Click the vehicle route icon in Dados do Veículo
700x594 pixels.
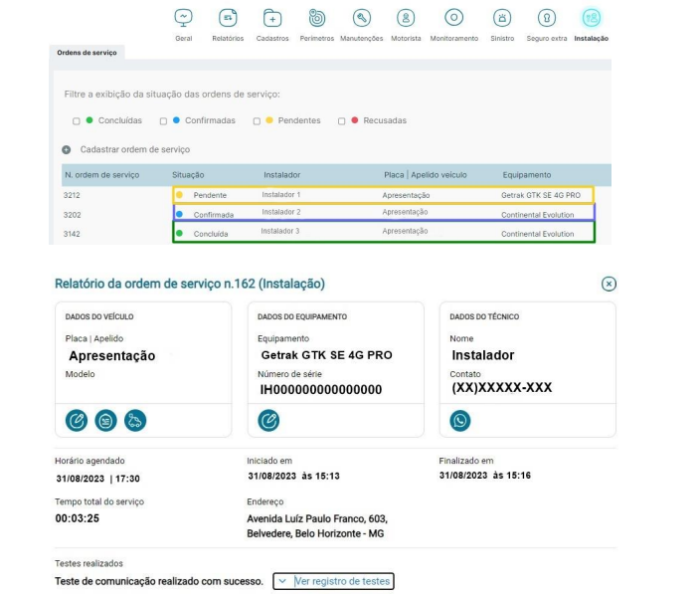(x=135, y=420)
